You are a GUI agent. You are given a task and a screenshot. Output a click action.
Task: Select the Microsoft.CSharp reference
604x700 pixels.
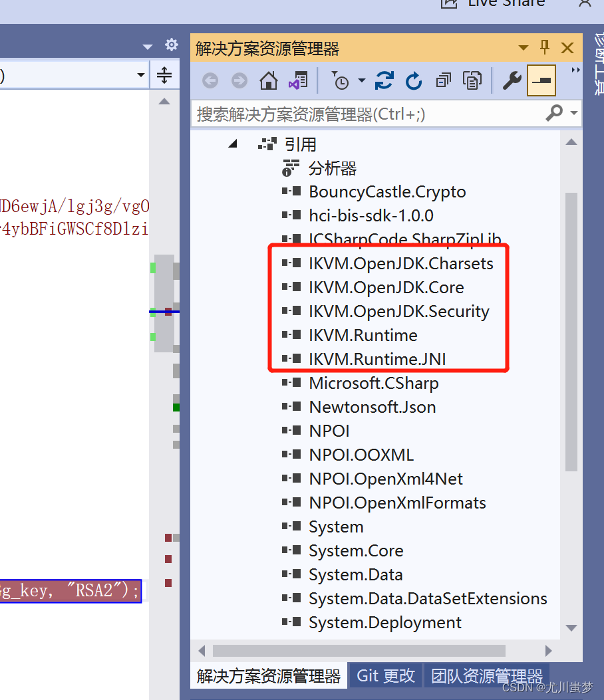coord(374,384)
